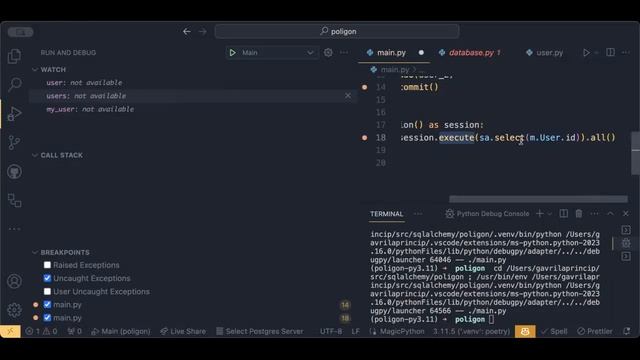
Task: Click the remote window indicator in status bar
Action: coord(10,331)
